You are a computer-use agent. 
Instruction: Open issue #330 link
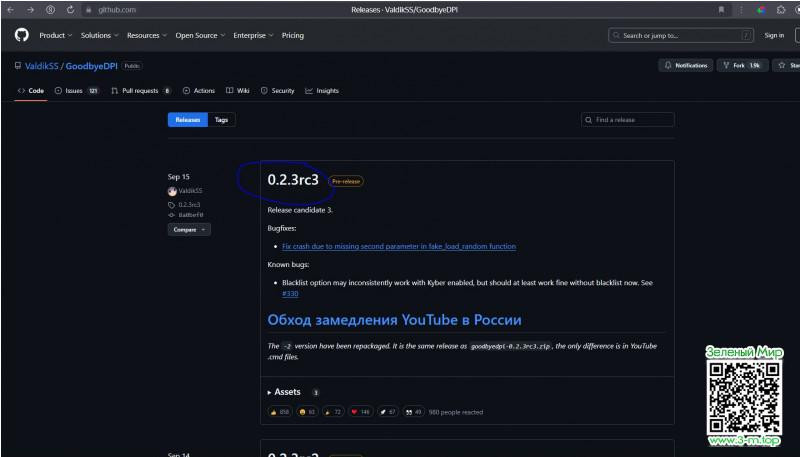click(x=290, y=294)
